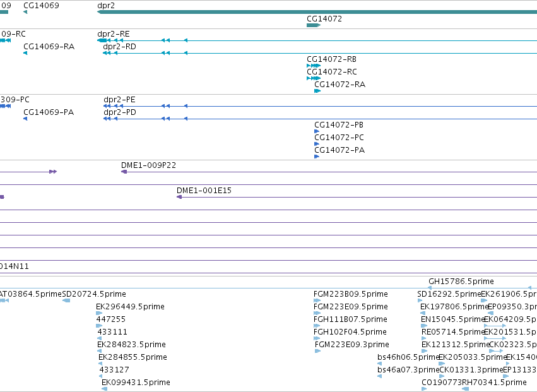This screenshot has width=537, height=392.
Task: Select the dpr2 gene label
Action: [106, 6]
